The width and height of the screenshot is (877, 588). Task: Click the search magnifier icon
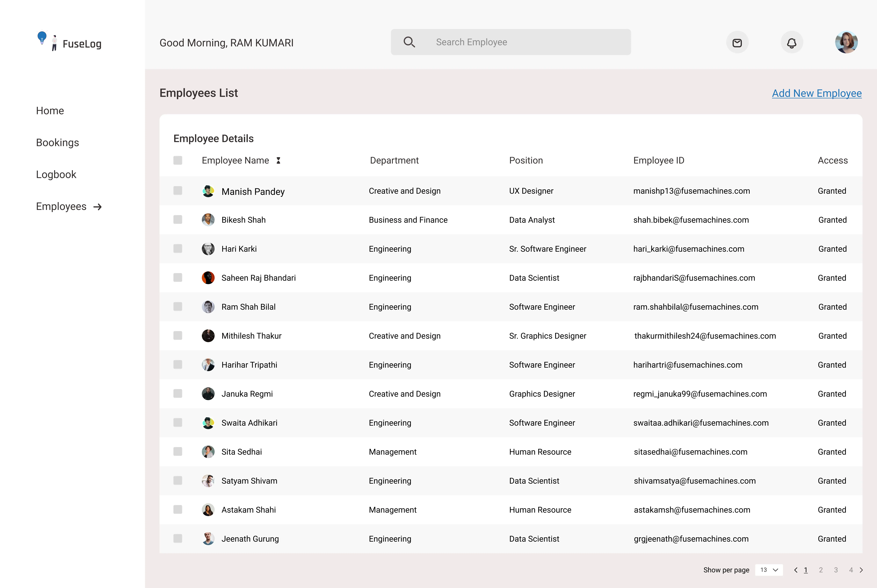[x=409, y=42]
